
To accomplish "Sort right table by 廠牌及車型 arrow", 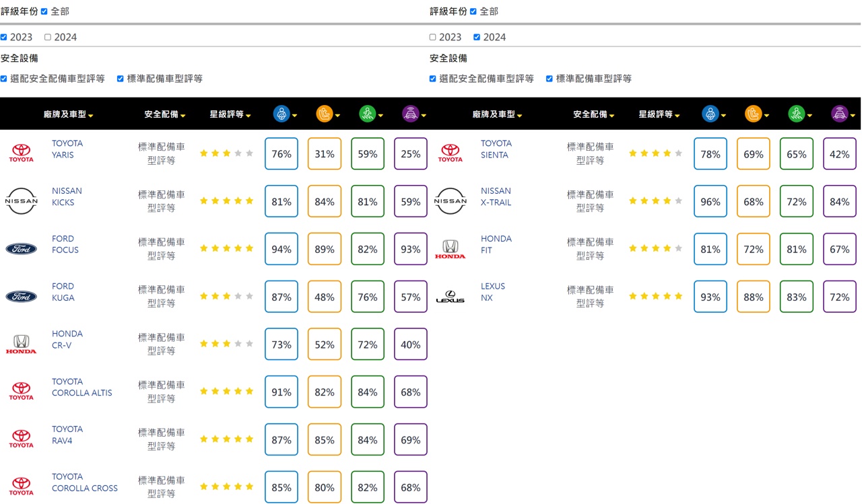I will coord(520,116).
